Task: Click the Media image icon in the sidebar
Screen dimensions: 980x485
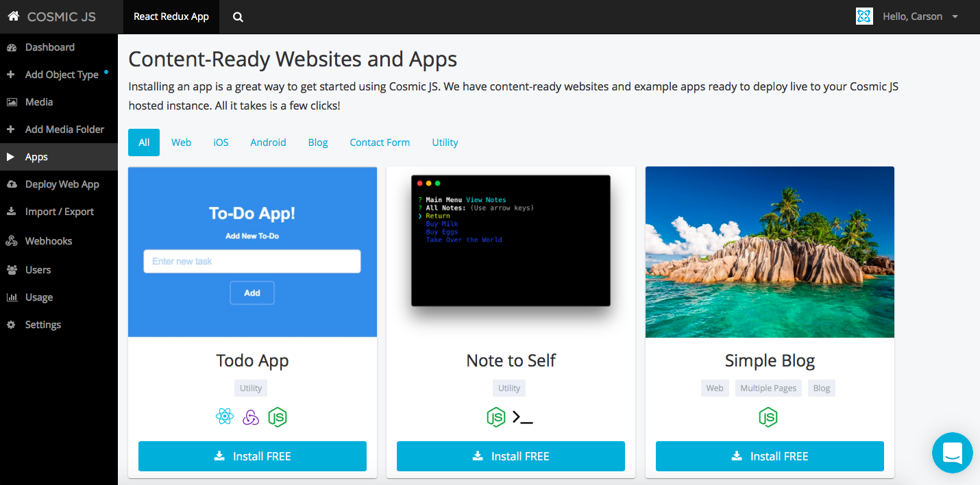Action: (x=12, y=102)
